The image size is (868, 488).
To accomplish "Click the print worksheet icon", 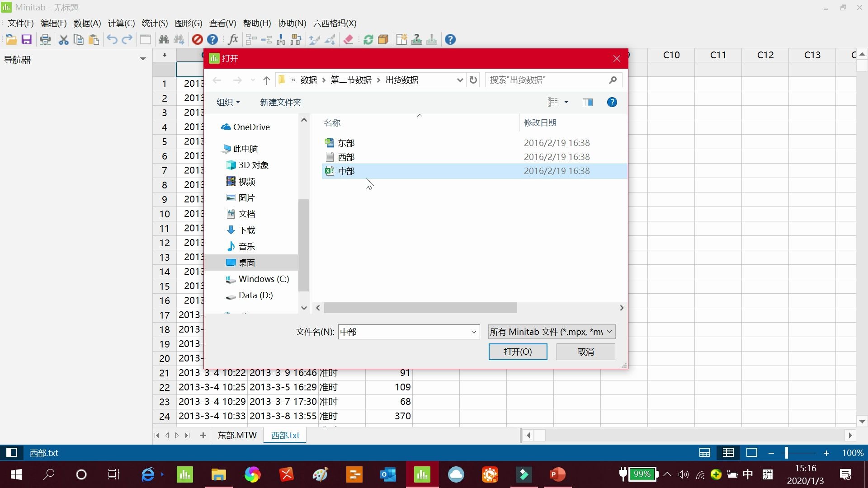I will coord(45,39).
